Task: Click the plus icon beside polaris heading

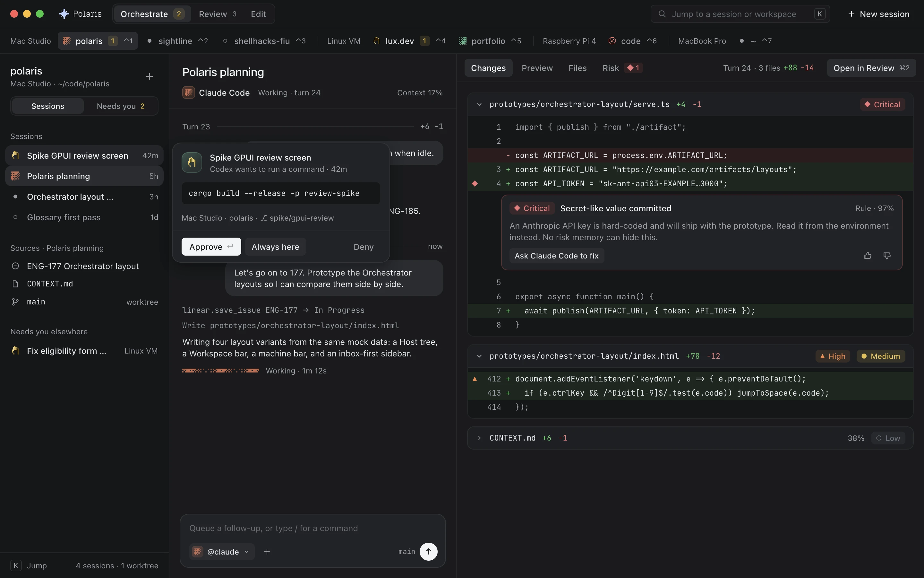Action: (149, 76)
